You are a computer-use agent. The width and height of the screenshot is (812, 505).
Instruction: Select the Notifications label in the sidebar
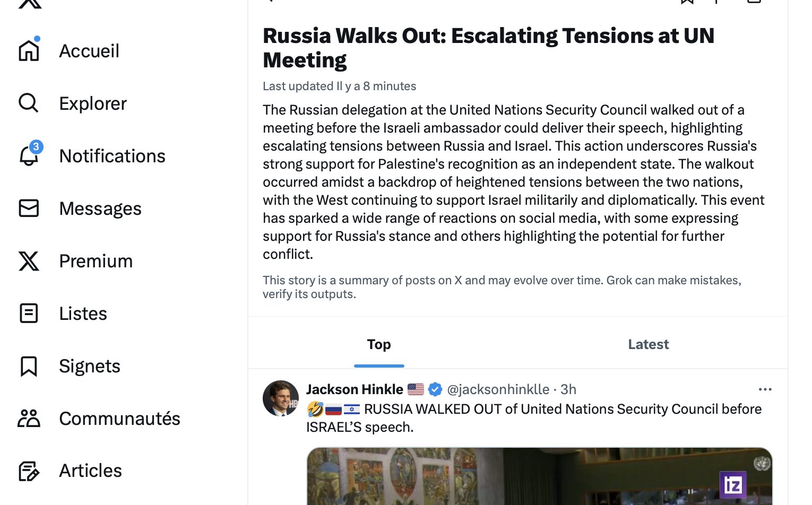tap(112, 156)
